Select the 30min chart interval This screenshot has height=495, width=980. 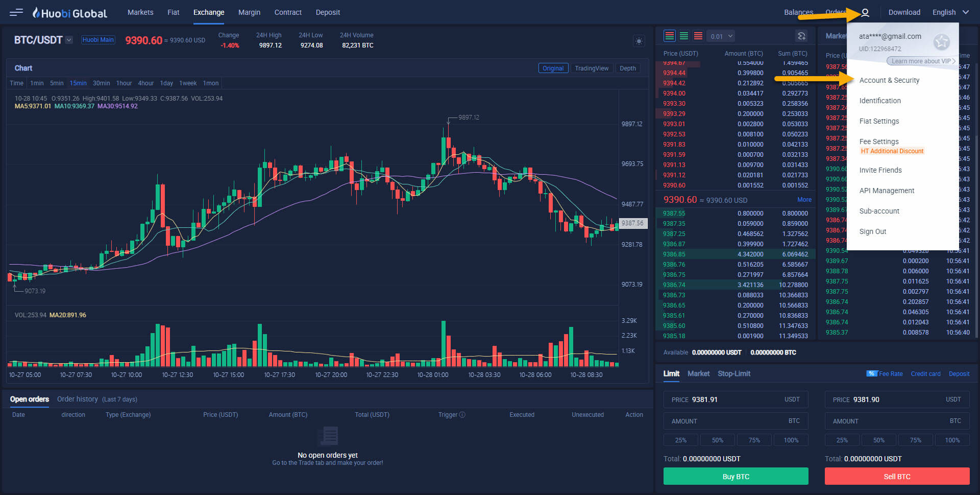point(101,83)
